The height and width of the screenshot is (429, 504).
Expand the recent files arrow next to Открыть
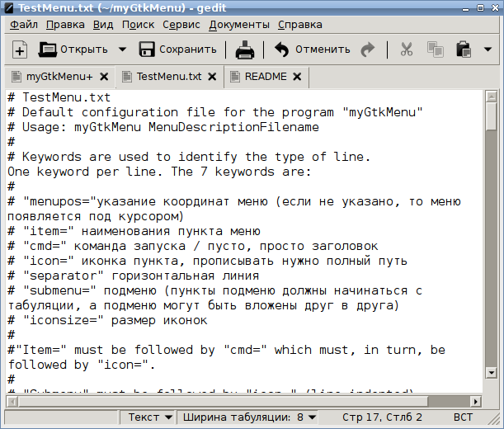pos(122,49)
